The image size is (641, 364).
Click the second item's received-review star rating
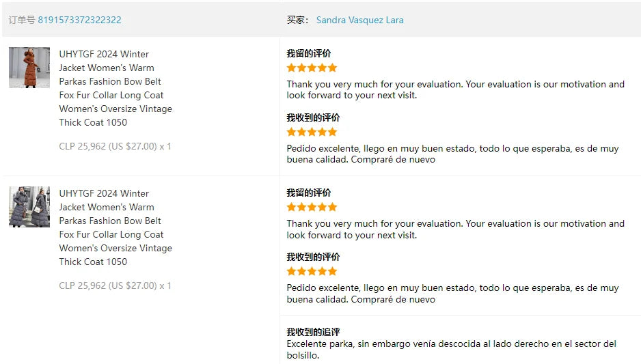tap(312, 271)
